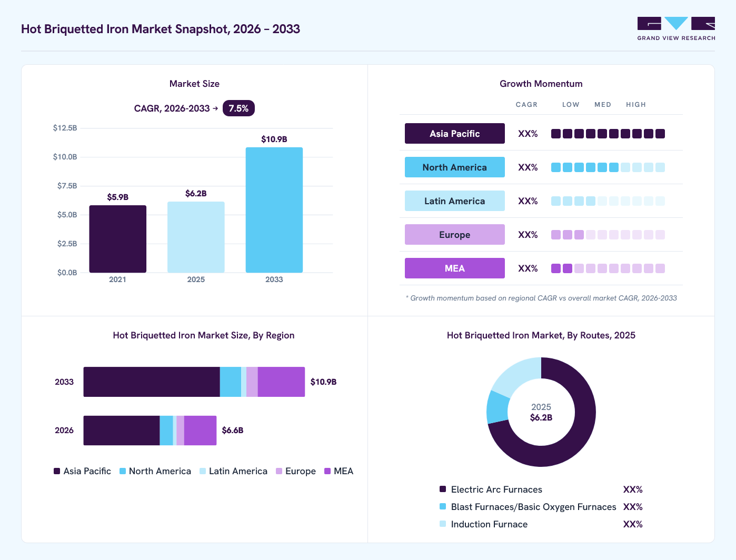Click the Asia Pacific swatch in the region legend
Image resolution: width=736 pixels, height=560 pixels.
tap(57, 471)
